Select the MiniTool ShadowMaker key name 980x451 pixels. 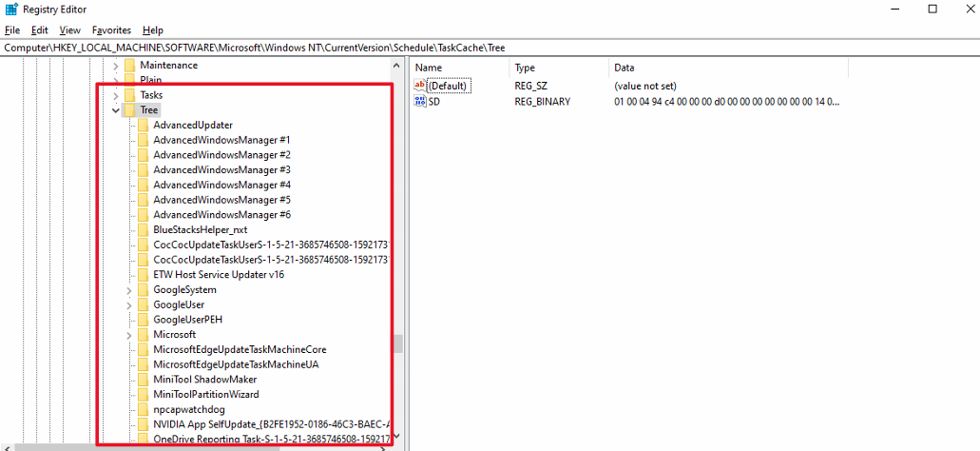pos(205,380)
